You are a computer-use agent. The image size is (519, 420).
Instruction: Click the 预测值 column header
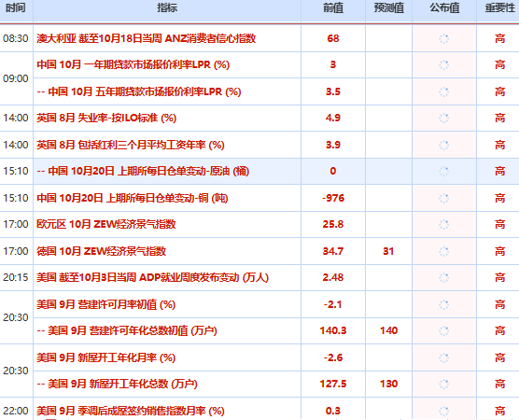388,7
